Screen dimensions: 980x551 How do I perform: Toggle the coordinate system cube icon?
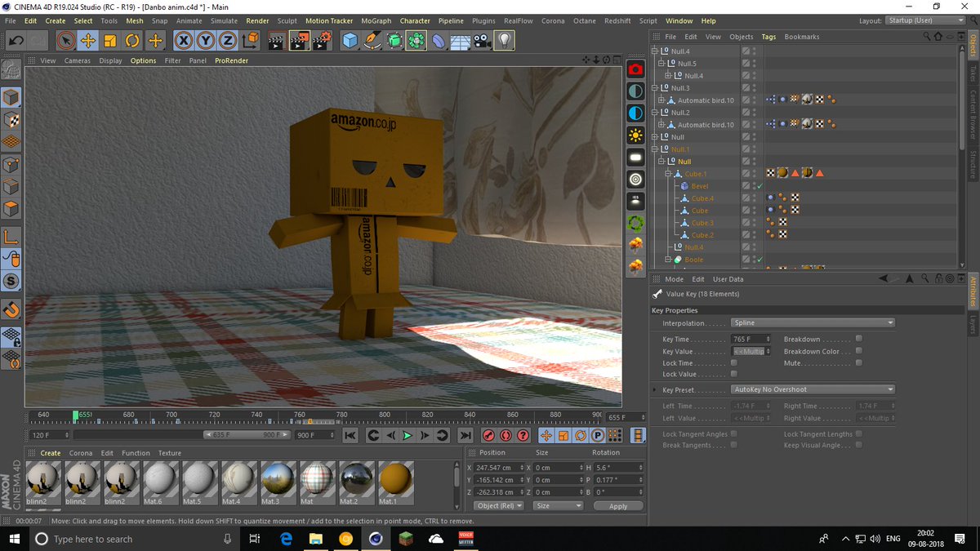(x=251, y=40)
